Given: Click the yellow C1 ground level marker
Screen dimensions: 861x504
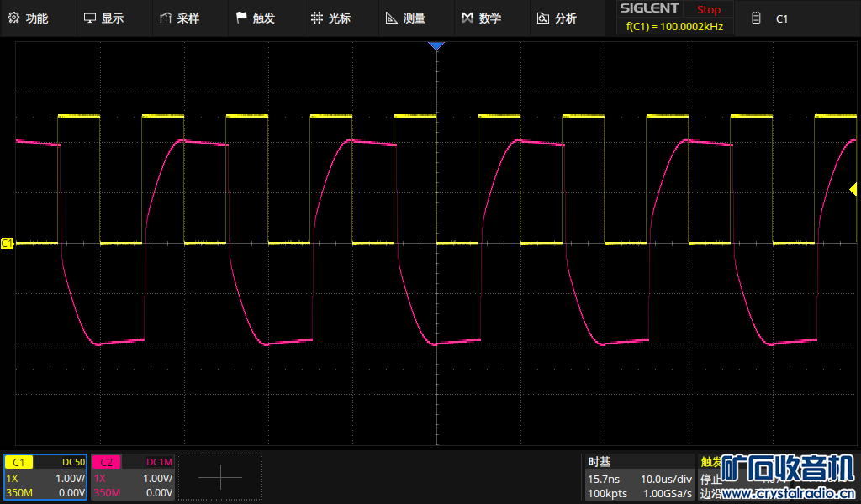Looking at the screenshot, I should pos(7,243).
